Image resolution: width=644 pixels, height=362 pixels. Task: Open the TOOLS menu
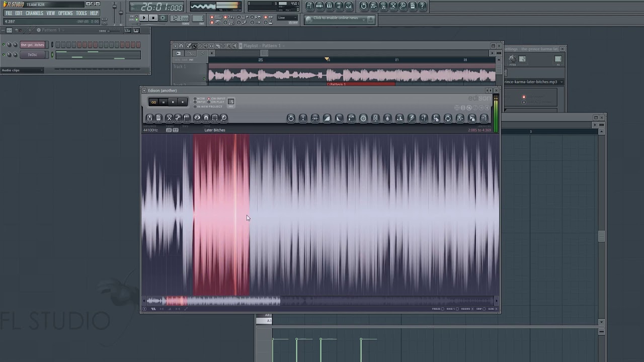click(82, 13)
